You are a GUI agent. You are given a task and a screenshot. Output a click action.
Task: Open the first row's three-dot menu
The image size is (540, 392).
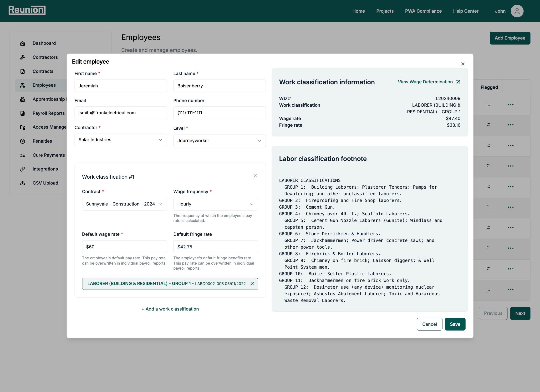510,104
